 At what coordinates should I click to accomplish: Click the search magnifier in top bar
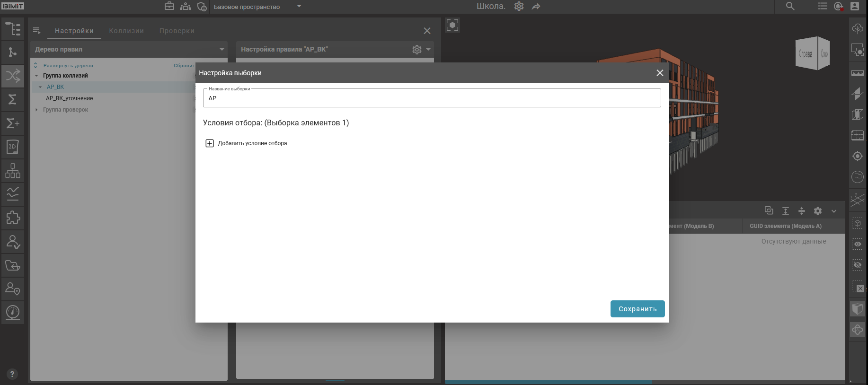pyautogui.click(x=790, y=6)
